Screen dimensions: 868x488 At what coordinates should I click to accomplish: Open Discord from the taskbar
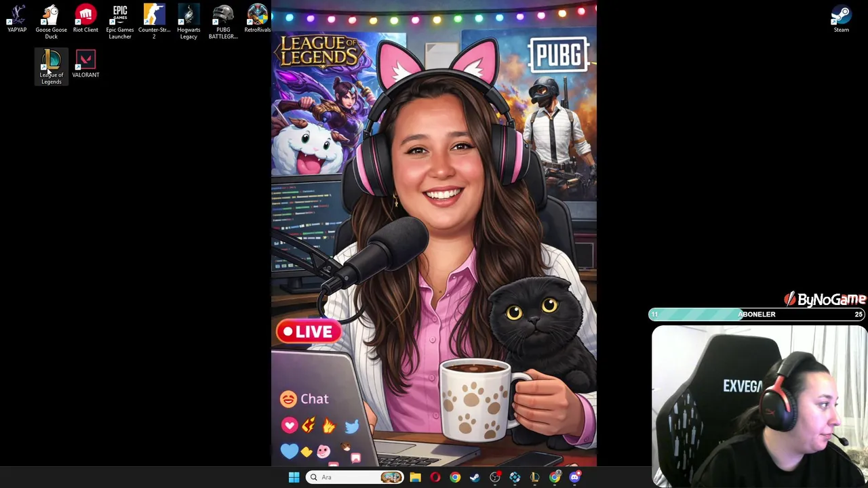click(x=575, y=477)
